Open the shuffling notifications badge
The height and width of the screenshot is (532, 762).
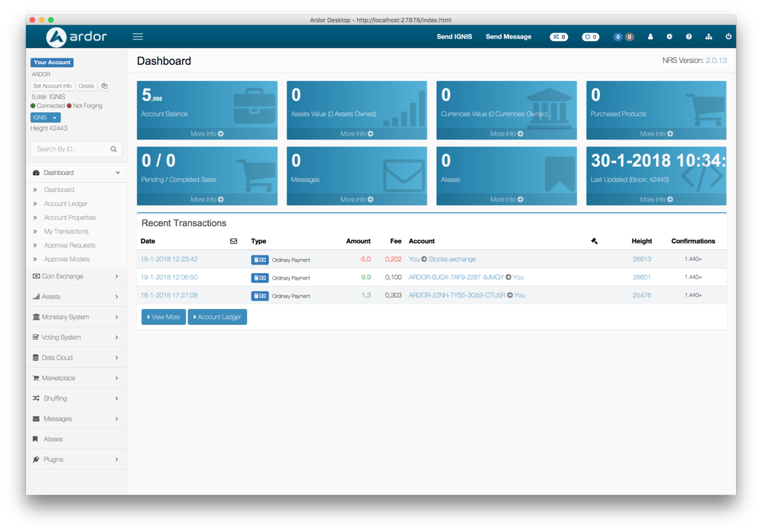pos(558,37)
